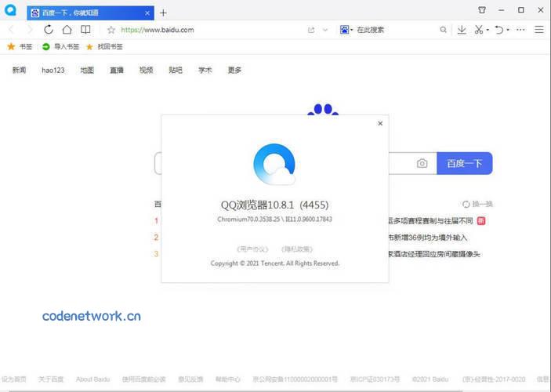Click footer 使用百度前必读 link
The height and width of the screenshot is (392, 551).
[143, 379]
